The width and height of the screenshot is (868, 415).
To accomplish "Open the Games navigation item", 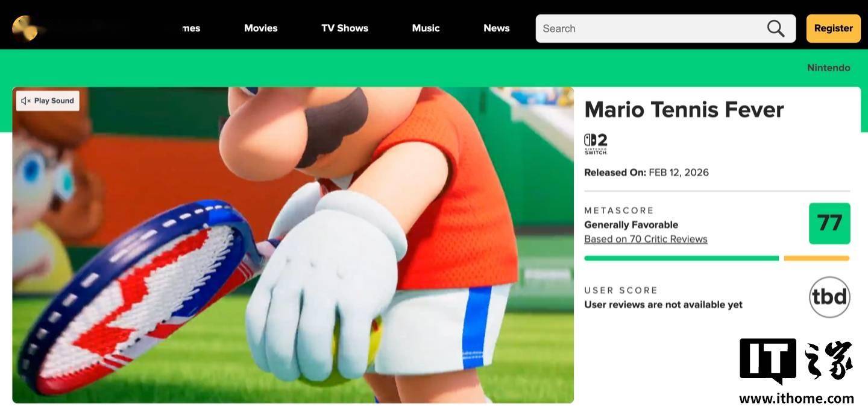I will pos(190,28).
